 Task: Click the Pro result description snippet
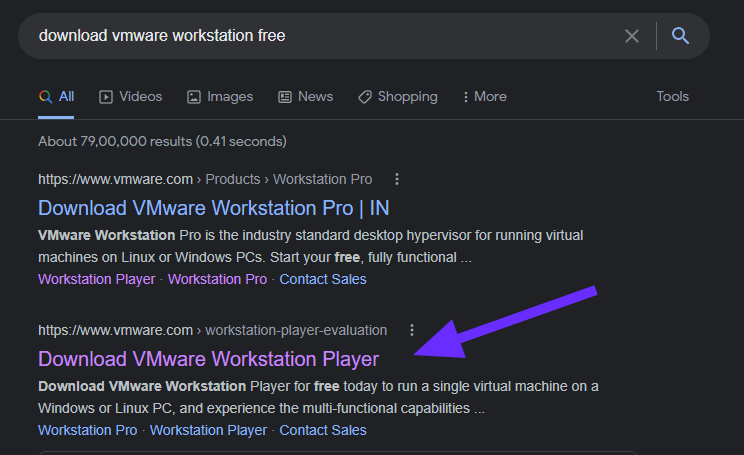[311, 246]
